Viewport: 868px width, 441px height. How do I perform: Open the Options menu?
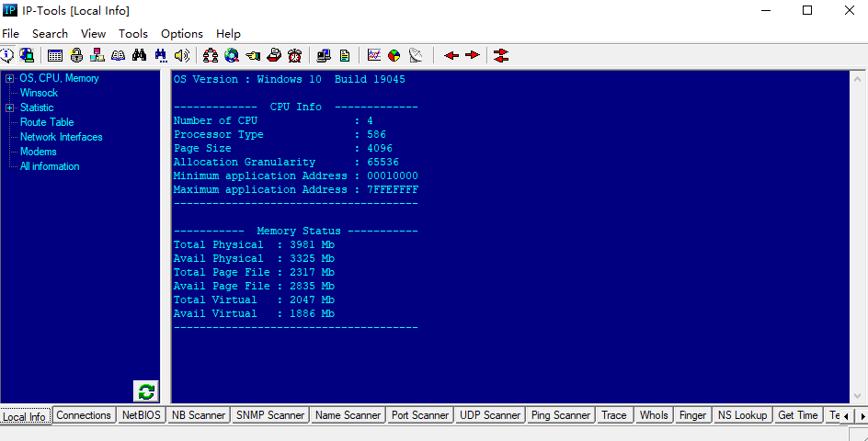pos(182,34)
